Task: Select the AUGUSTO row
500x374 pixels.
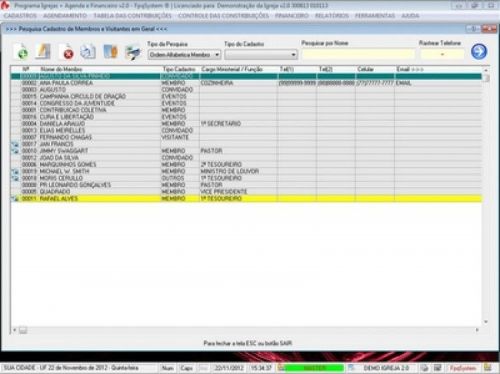Action: click(x=246, y=90)
